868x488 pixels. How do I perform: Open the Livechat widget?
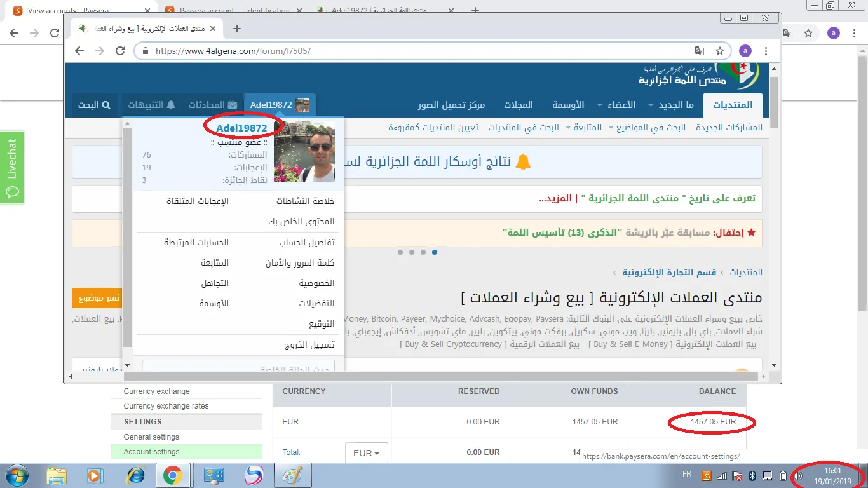click(x=11, y=168)
